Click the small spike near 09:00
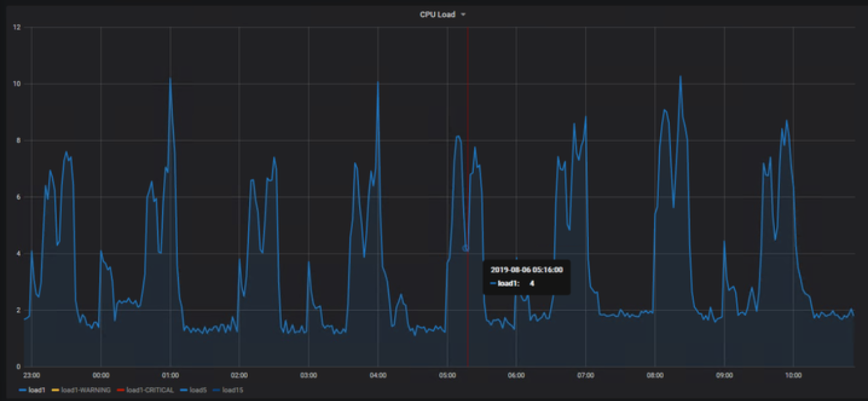This screenshot has width=868, height=401. click(x=724, y=242)
